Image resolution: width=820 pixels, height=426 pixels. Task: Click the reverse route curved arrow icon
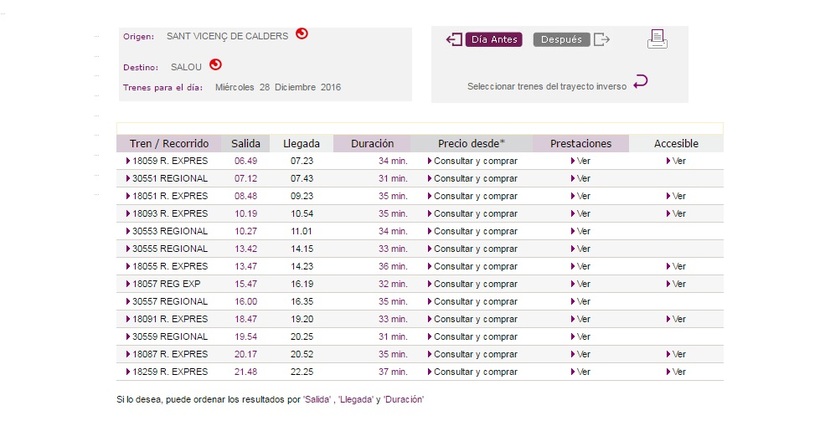(641, 83)
